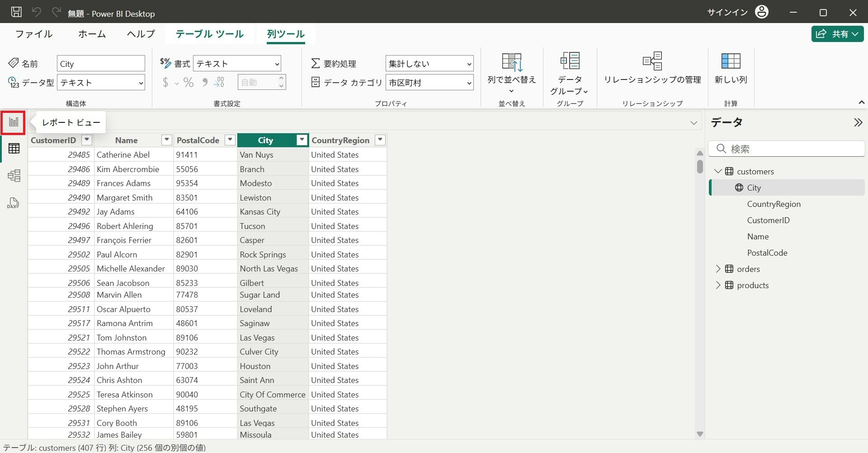Open the DAX query view icon

(x=14, y=203)
